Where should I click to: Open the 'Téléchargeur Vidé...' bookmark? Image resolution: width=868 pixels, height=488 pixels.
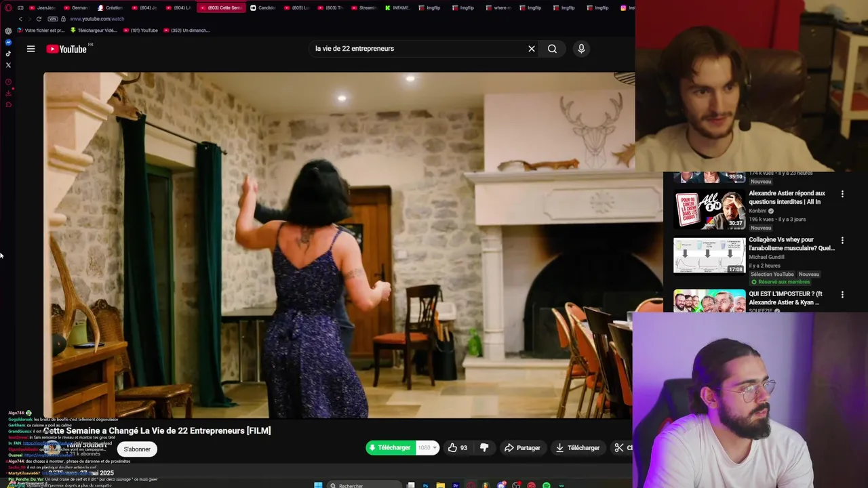(x=94, y=30)
